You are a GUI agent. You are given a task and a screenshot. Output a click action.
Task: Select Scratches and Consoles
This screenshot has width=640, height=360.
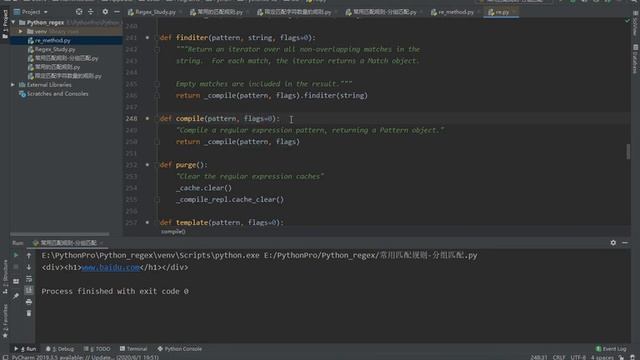(57, 94)
